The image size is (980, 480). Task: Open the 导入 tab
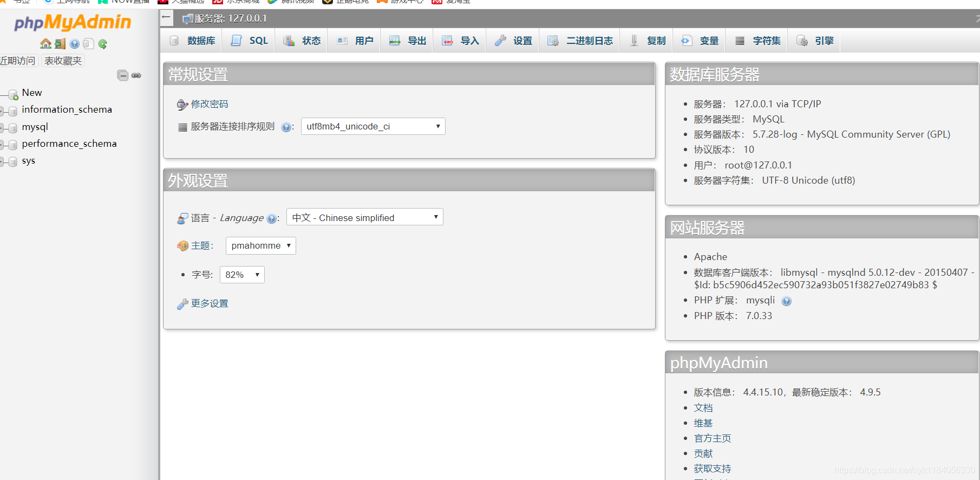(x=461, y=41)
